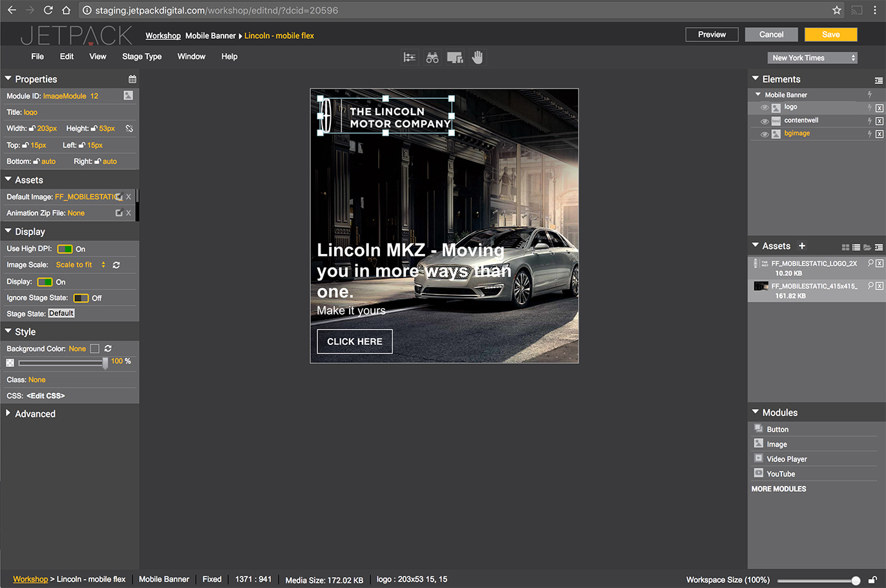Click the Preview button
The image size is (886, 588).
click(712, 34)
